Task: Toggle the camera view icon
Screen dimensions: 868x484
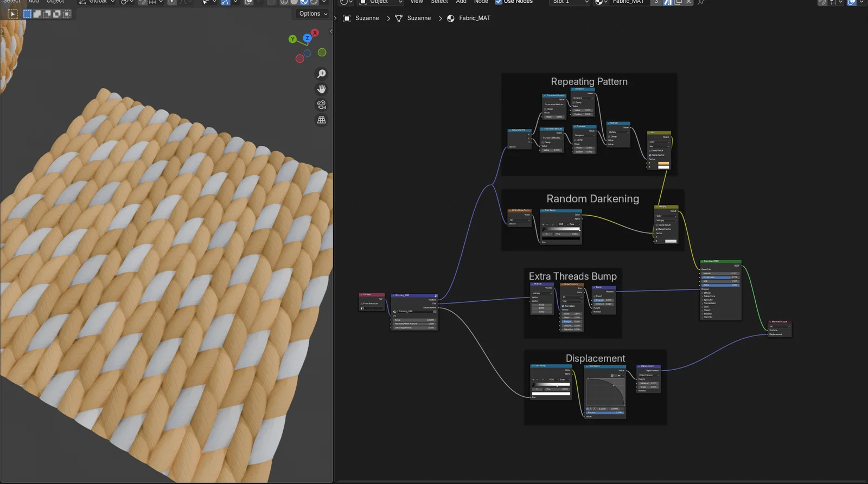Action: (x=322, y=105)
